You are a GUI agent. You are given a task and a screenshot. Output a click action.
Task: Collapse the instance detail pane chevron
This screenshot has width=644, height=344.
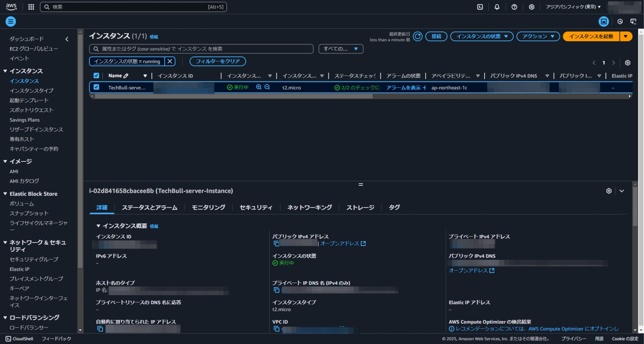pos(622,191)
